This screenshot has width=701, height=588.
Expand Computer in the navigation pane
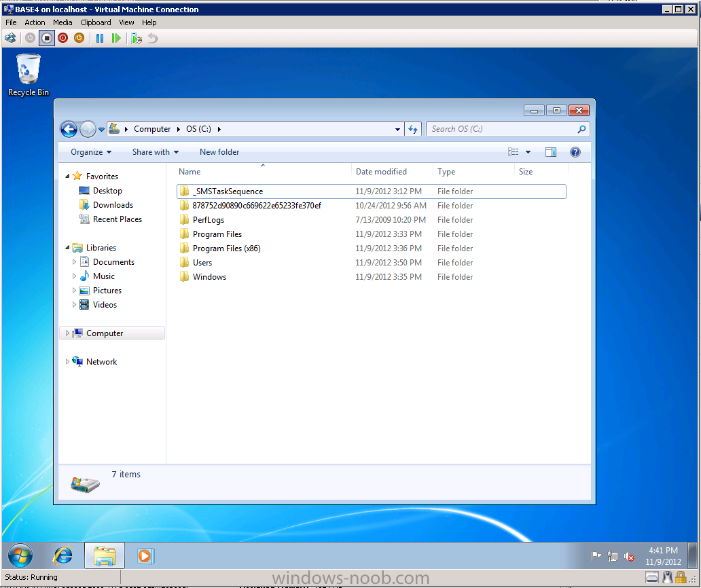[67, 333]
